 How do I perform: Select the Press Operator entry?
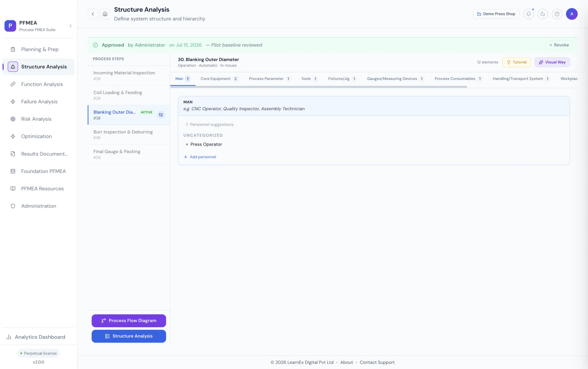coord(206,144)
